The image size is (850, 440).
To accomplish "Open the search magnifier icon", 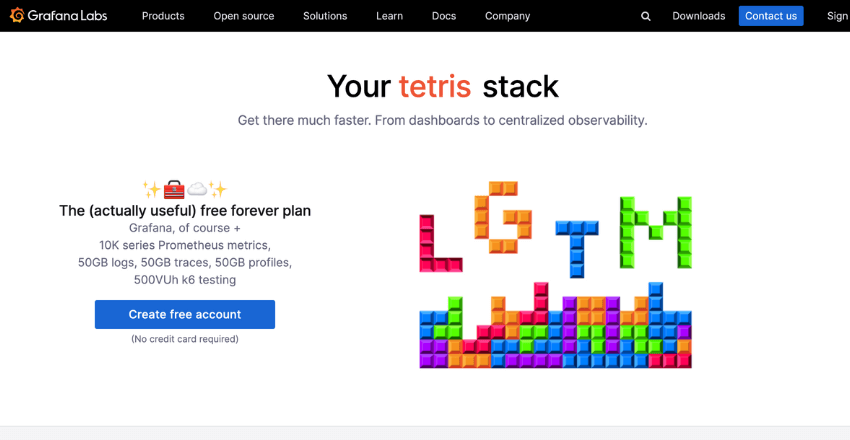I will coord(646,16).
